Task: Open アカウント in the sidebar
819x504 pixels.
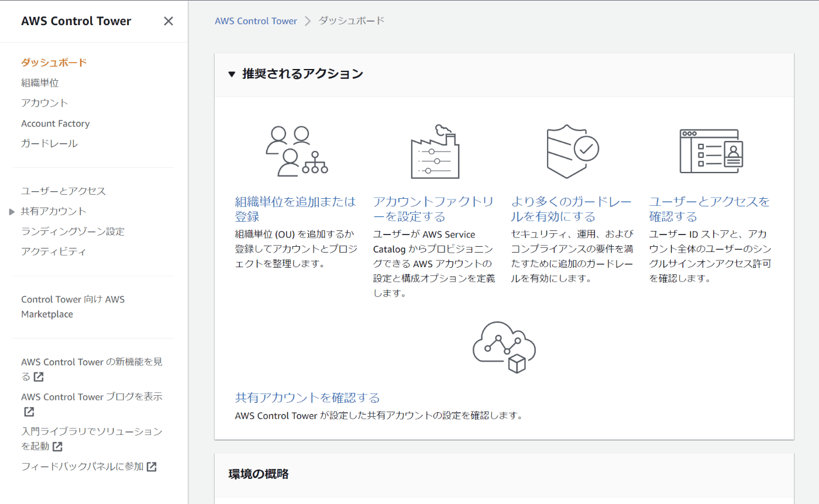Action: (44, 103)
